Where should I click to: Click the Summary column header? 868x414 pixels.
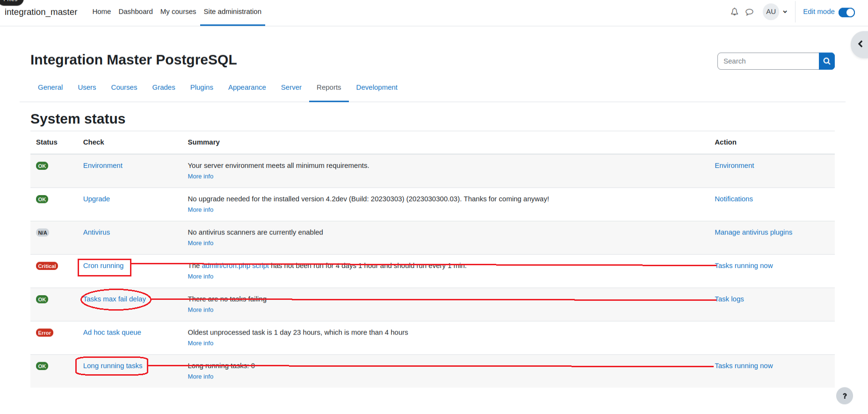pos(203,142)
